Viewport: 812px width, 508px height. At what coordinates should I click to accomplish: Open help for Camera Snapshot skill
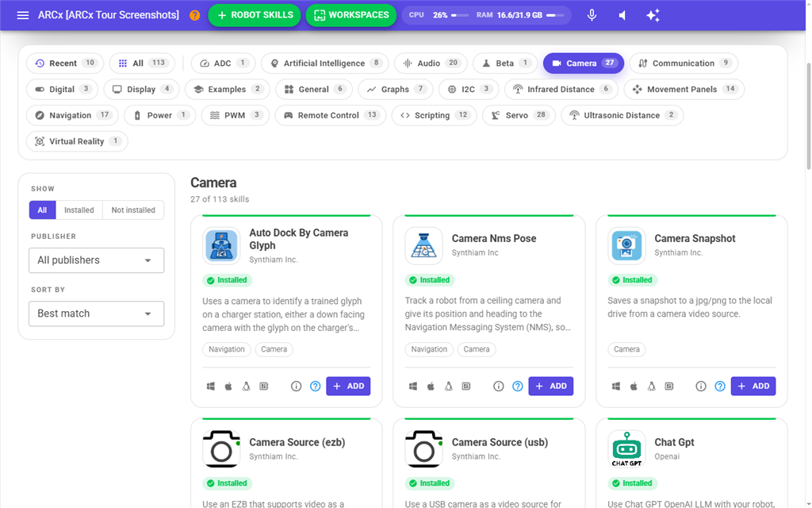(720, 387)
